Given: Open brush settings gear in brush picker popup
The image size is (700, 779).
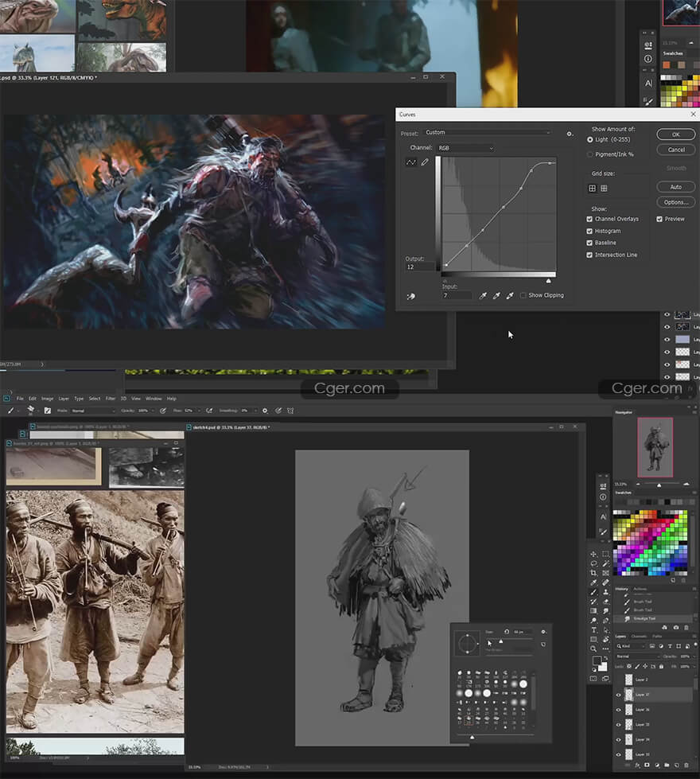Looking at the screenshot, I should [x=543, y=632].
